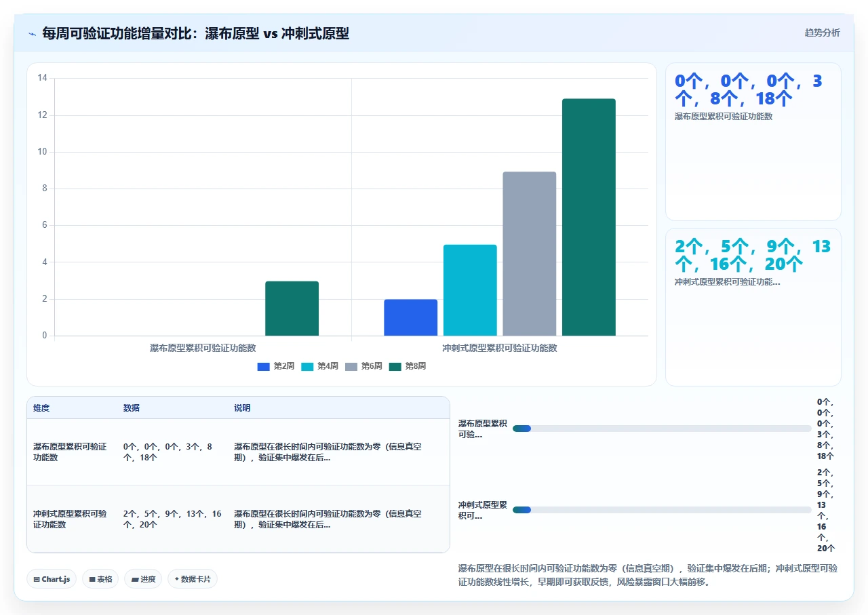Image resolution: width=868 pixels, height=615 pixels.
Task: Toggle the 第6周 legend item
Action: pyautogui.click(x=363, y=366)
